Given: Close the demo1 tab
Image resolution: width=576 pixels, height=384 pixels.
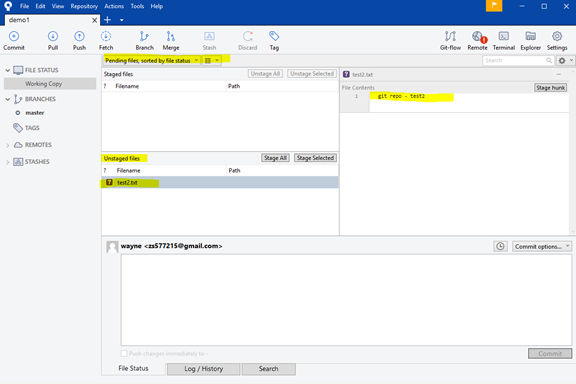Looking at the screenshot, I should click(94, 20).
